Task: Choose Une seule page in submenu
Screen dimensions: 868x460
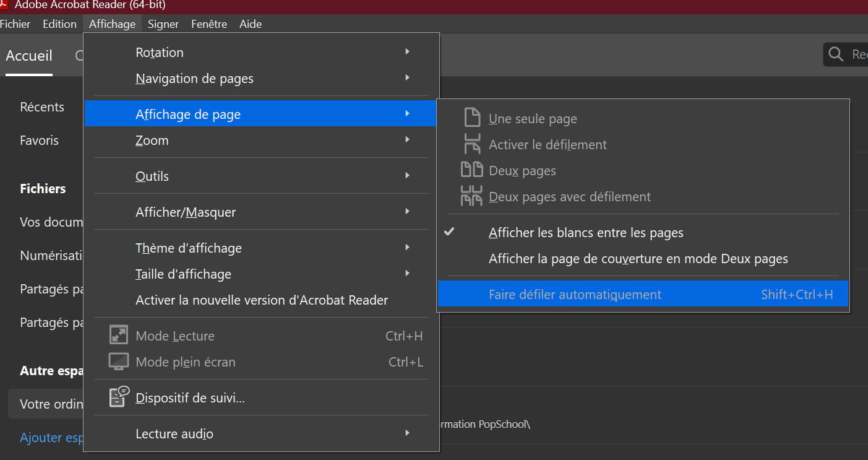Action: [x=643, y=119]
